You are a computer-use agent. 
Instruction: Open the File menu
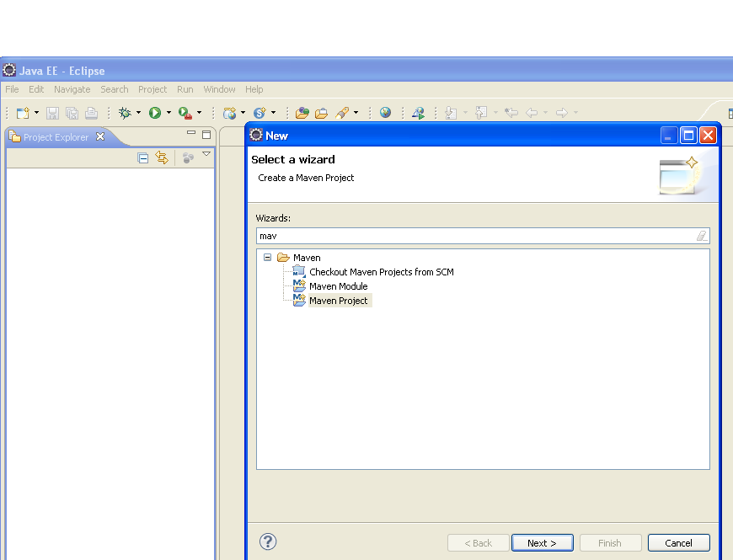tap(12, 89)
